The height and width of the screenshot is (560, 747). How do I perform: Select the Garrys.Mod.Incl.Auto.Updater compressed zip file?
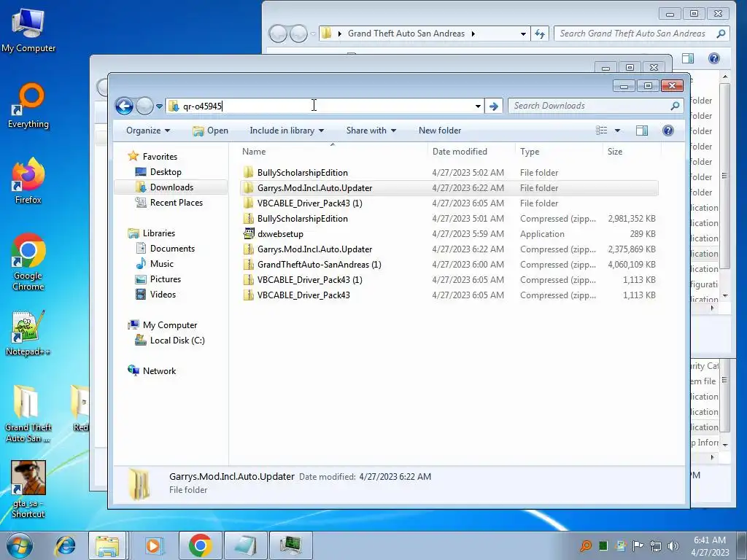449,249
